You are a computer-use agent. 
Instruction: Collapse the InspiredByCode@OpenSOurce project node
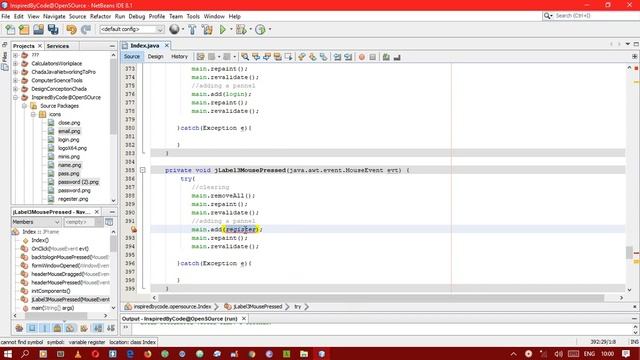tap(16, 97)
